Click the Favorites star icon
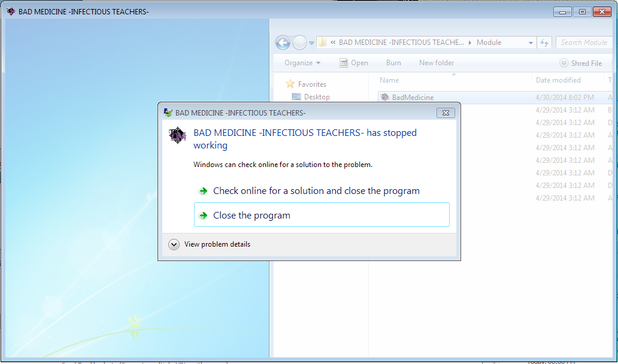 [x=290, y=83]
